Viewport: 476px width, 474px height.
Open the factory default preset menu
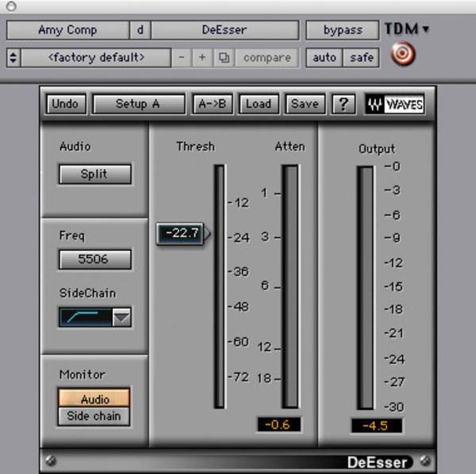pyautogui.click(x=96, y=57)
